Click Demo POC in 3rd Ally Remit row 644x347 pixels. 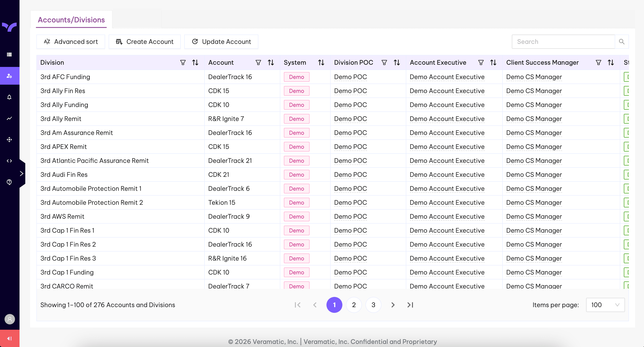351,119
